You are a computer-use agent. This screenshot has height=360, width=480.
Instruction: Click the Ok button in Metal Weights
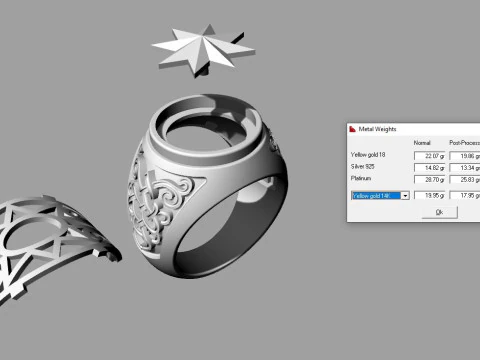point(439,212)
